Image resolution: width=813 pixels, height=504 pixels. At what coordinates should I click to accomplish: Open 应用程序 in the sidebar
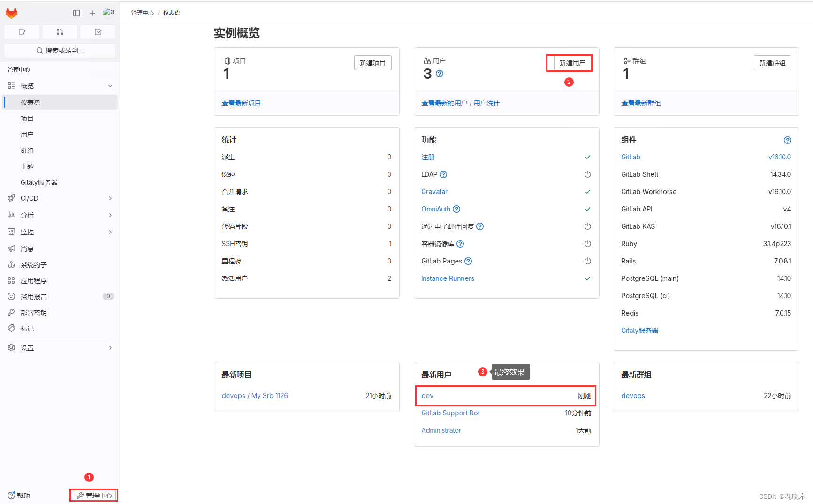60,281
